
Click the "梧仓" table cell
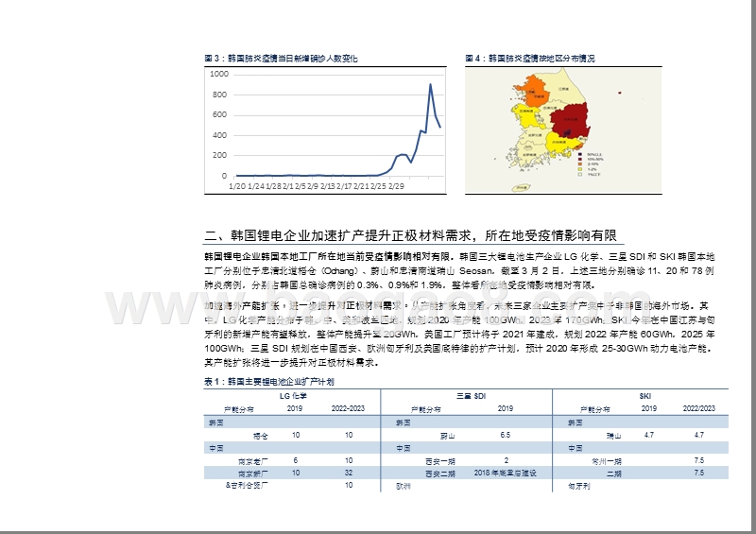[261, 436]
